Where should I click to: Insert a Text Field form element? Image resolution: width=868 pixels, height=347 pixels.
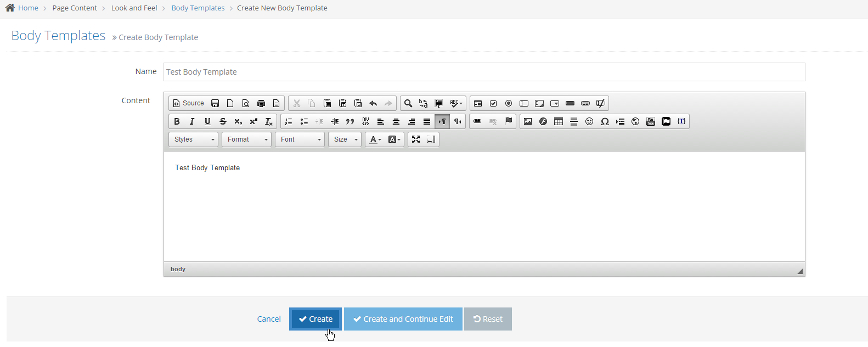point(524,103)
